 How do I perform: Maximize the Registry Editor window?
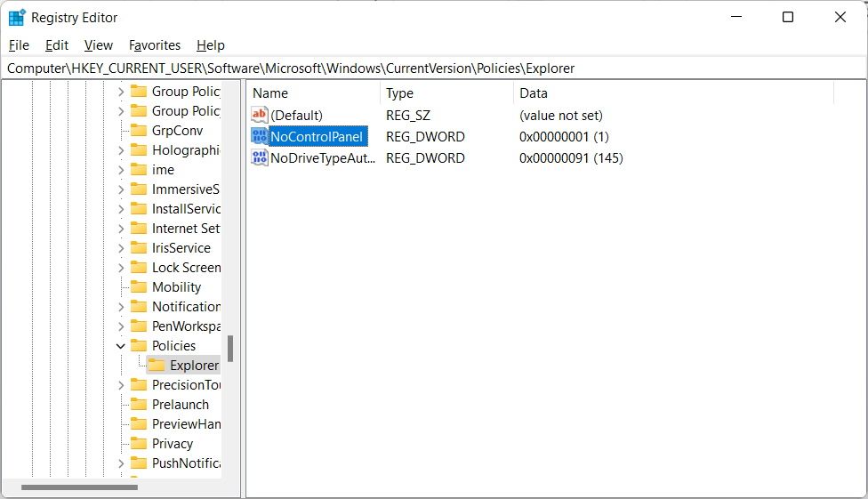click(788, 17)
